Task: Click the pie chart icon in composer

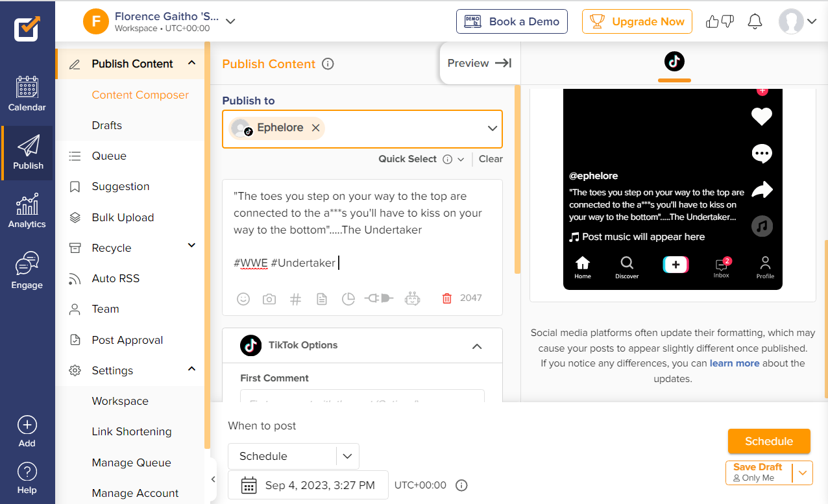Action: coord(348,298)
